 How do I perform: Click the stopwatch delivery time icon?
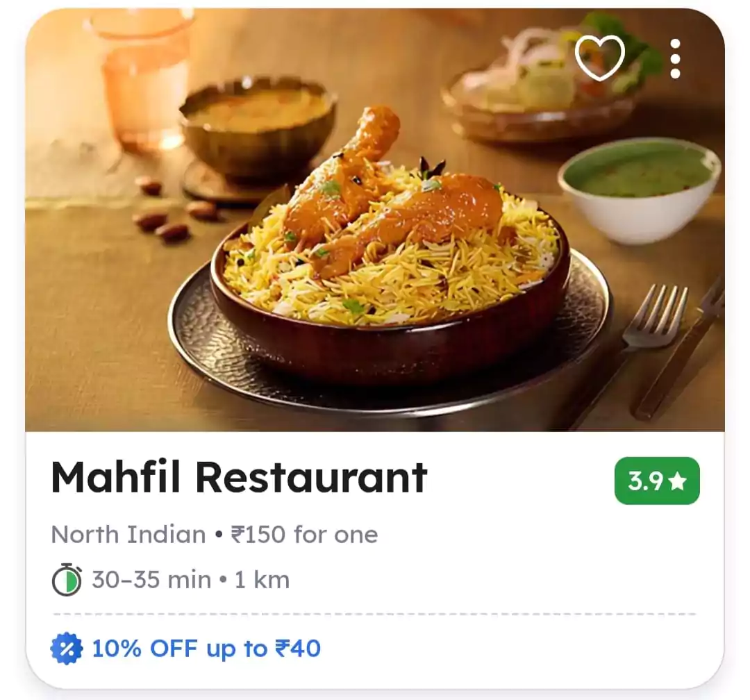pyautogui.click(x=67, y=580)
